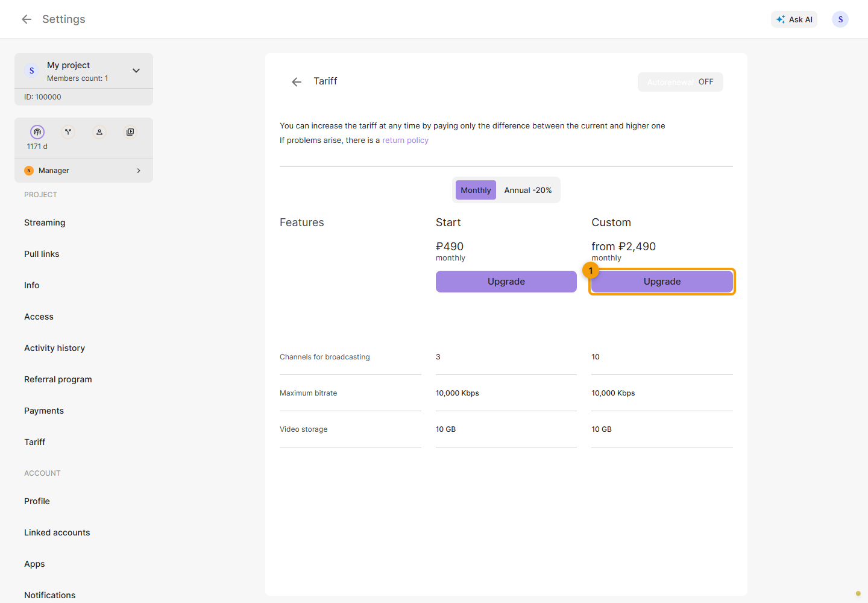Click Upgrade for the Start plan

click(506, 282)
